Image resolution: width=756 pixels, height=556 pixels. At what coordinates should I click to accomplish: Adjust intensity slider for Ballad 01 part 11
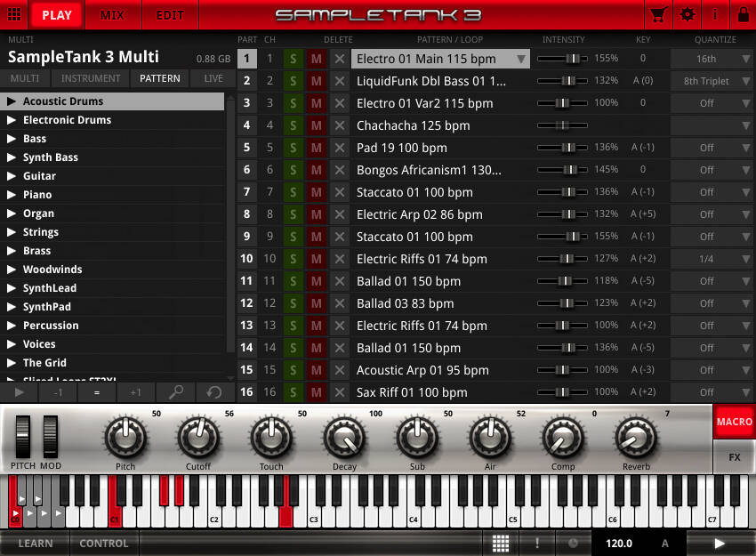[x=562, y=280]
